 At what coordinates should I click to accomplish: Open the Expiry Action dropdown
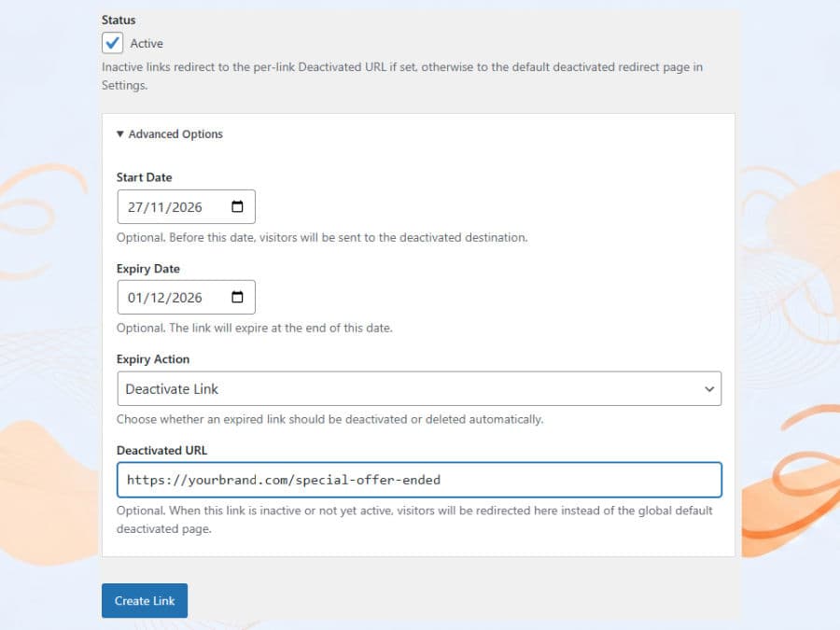(x=419, y=389)
